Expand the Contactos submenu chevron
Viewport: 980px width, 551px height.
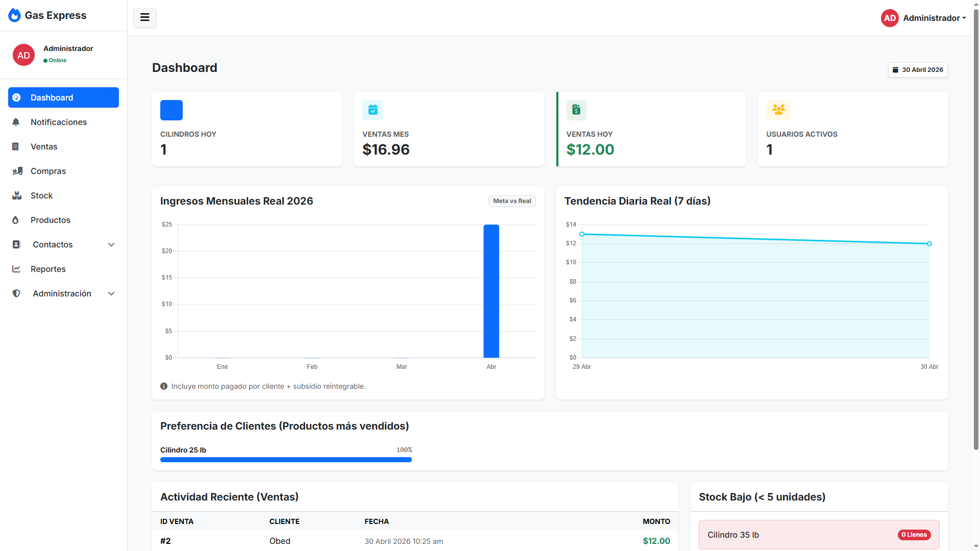point(111,244)
